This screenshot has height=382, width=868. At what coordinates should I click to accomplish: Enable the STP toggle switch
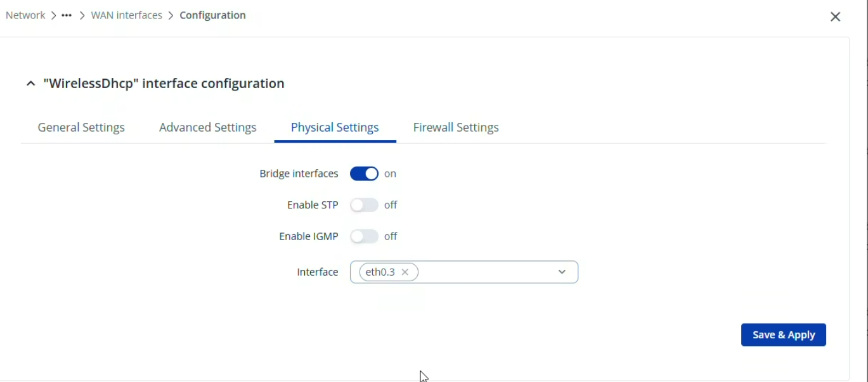coord(364,205)
